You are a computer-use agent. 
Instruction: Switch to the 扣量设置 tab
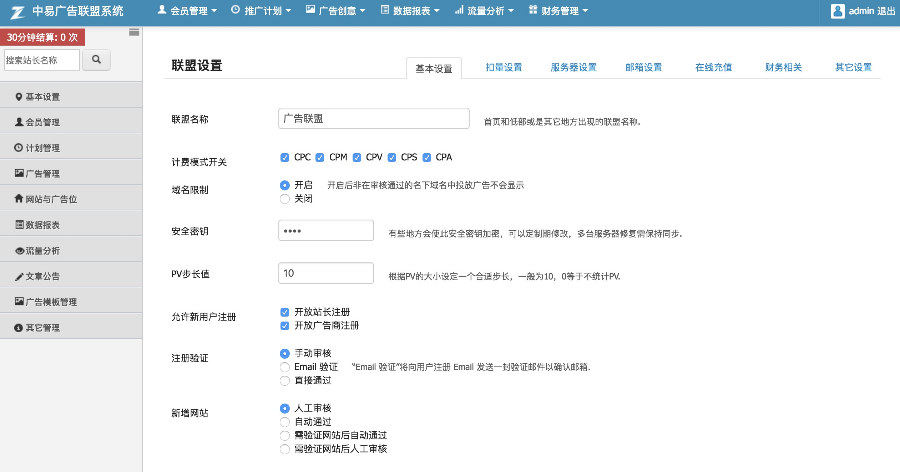(503, 67)
